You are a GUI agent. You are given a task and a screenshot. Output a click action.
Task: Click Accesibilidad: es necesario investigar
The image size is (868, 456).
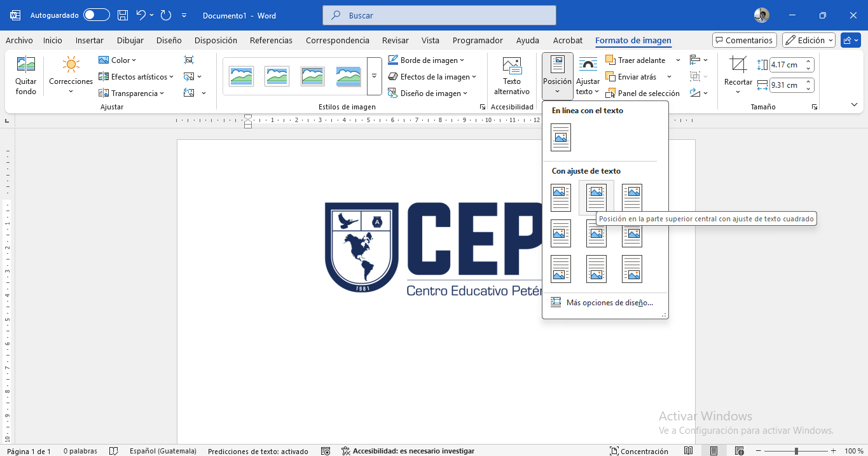tap(408, 451)
